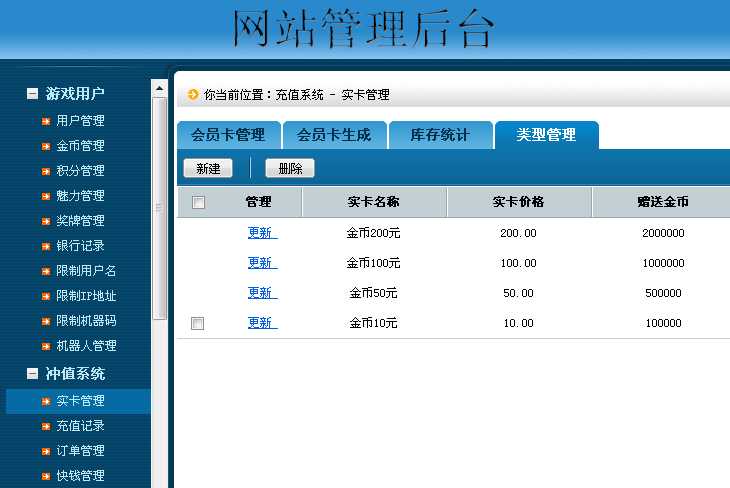Click the 赠送金币 column header

pyautogui.click(x=663, y=202)
